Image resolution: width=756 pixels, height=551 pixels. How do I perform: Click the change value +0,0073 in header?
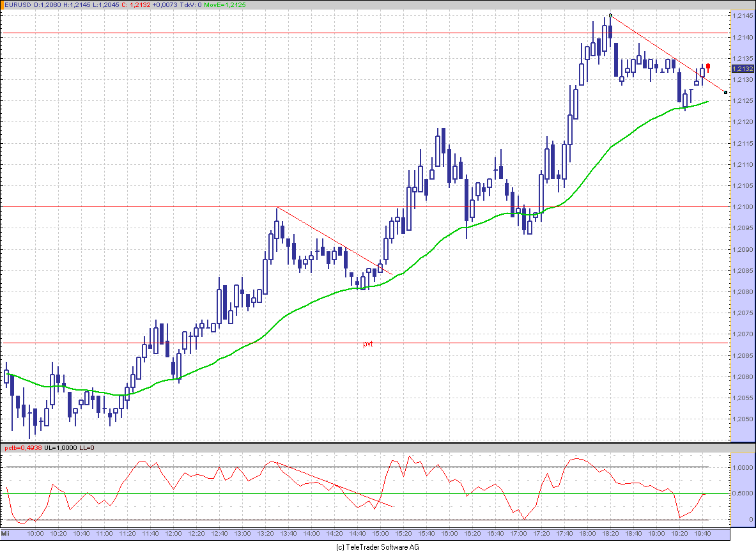[165, 5]
